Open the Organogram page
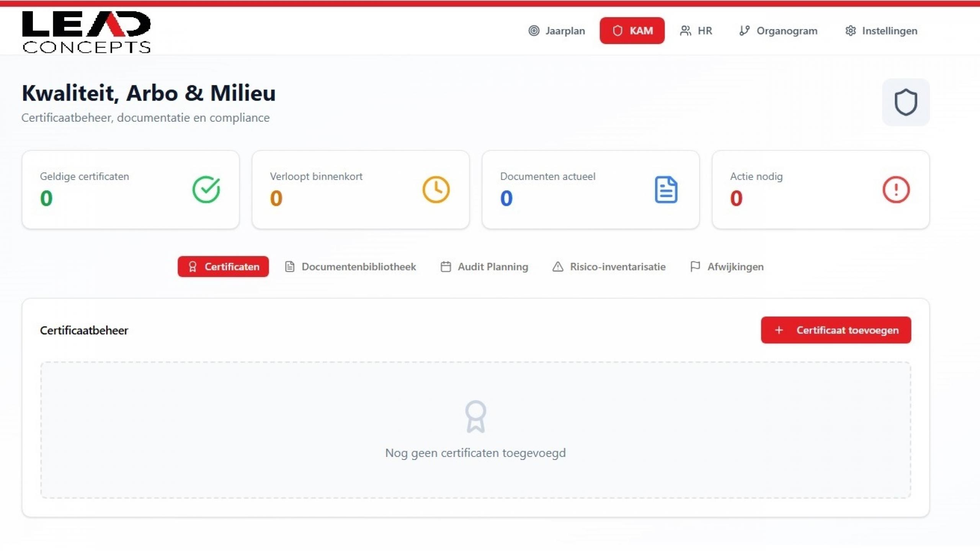Image resolution: width=980 pixels, height=551 pixels. [x=778, y=31]
